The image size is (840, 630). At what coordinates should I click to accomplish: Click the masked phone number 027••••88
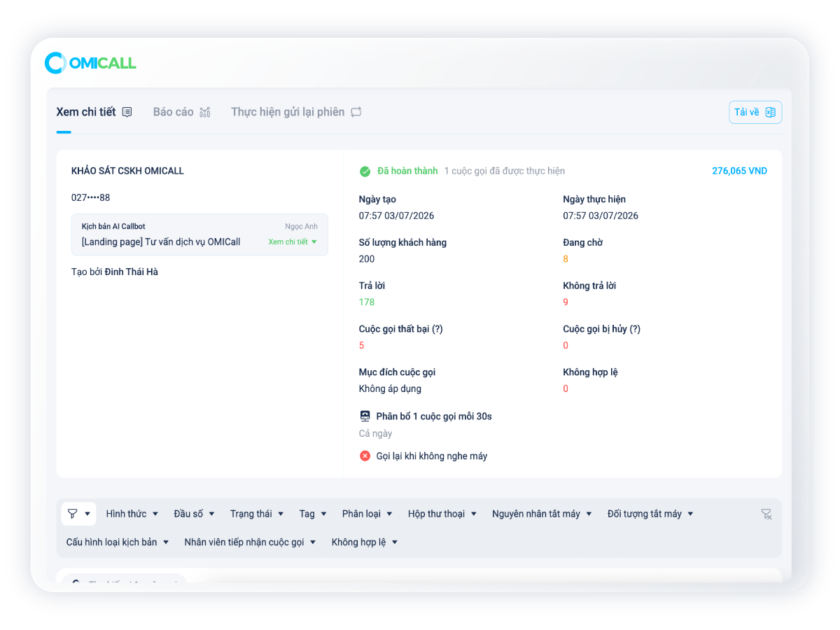pyautogui.click(x=91, y=198)
